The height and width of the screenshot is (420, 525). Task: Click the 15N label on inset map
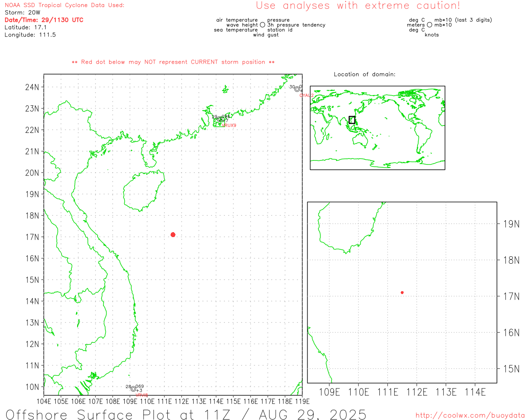click(511, 369)
